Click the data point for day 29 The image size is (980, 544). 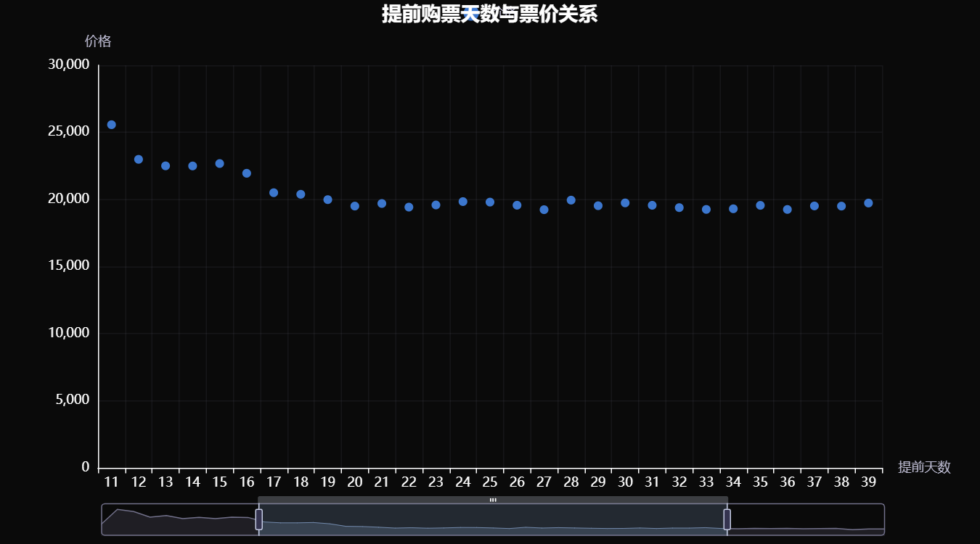598,206
